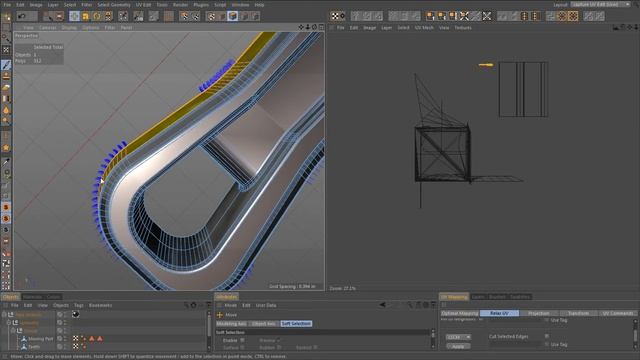This screenshot has height=360, width=640.
Task: Open the Select Geometry menu
Action: [114, 5]
